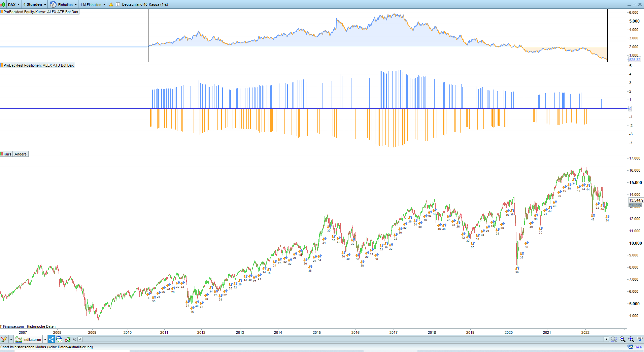Image resolution: width=644 pixels, height=352 pixels.
Task: Click the yellow warning triangle icon
Action: pyautogui.click(x=111, y=5)
